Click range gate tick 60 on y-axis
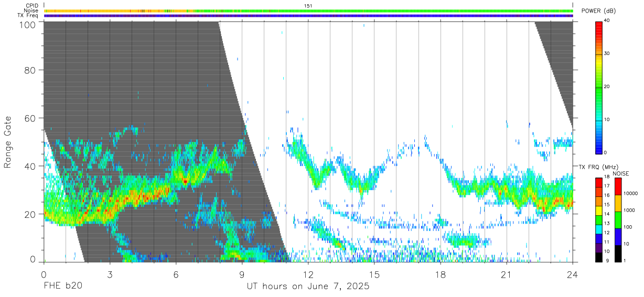The width and height of the screenshot is (644, 297). point(30,118)
